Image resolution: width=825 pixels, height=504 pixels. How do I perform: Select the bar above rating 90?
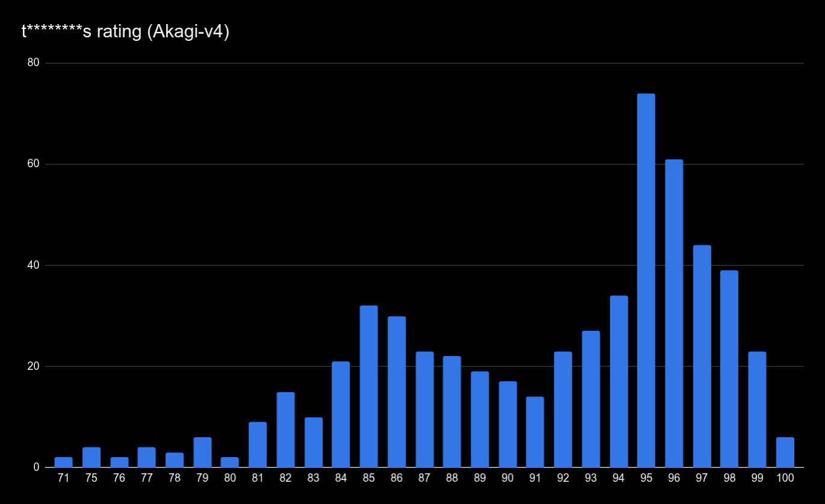point(507,424)
